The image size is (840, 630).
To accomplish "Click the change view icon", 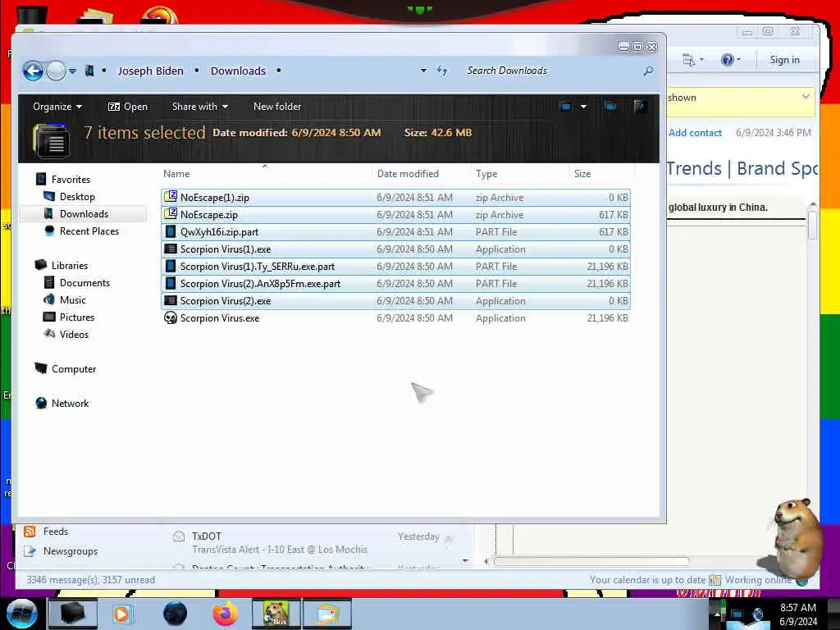I will 565,107.
